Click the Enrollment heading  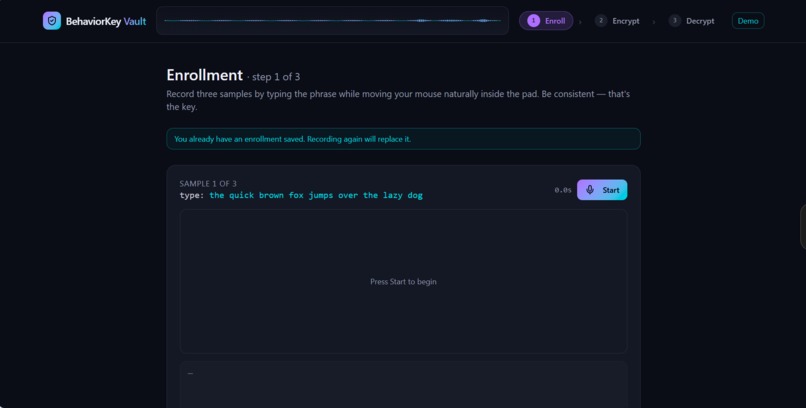point(205,75)
